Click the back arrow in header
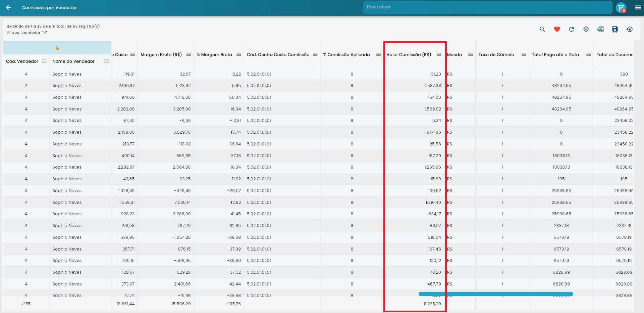The image size is (644, 313). [9, 7]
